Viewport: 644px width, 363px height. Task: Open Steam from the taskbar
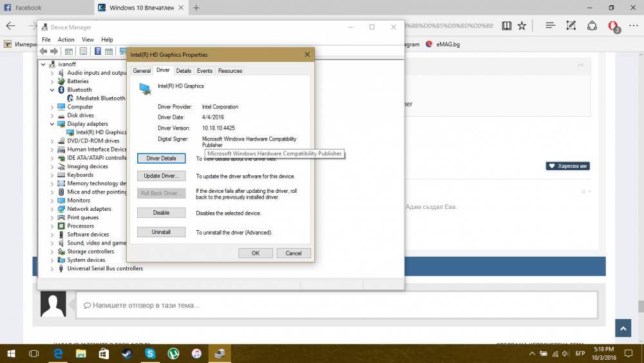pos(127,353)
